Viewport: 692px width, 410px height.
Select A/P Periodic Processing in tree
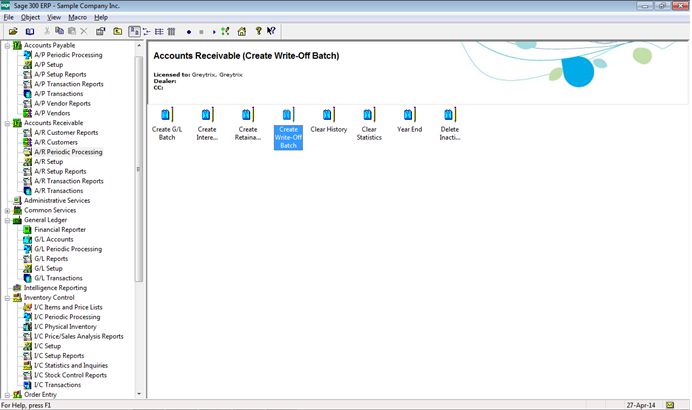68,55
